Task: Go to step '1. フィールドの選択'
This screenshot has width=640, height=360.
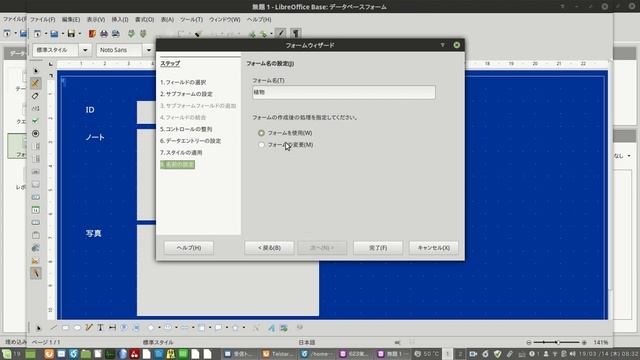Action: tap(183, 82)
